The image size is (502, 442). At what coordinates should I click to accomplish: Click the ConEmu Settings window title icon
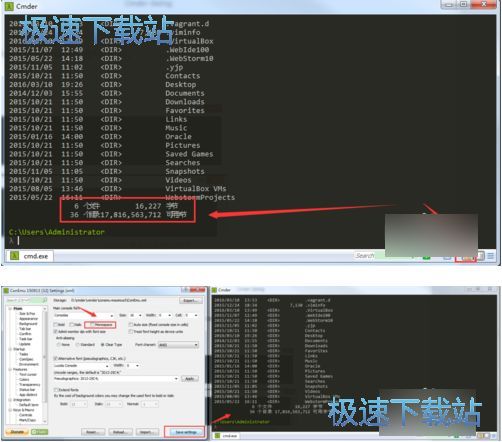tap(6, 291)
